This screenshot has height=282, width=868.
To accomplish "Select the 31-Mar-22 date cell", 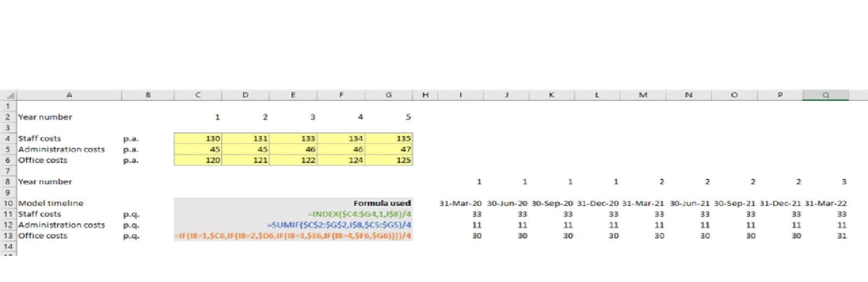I will [x=825, y=203].
